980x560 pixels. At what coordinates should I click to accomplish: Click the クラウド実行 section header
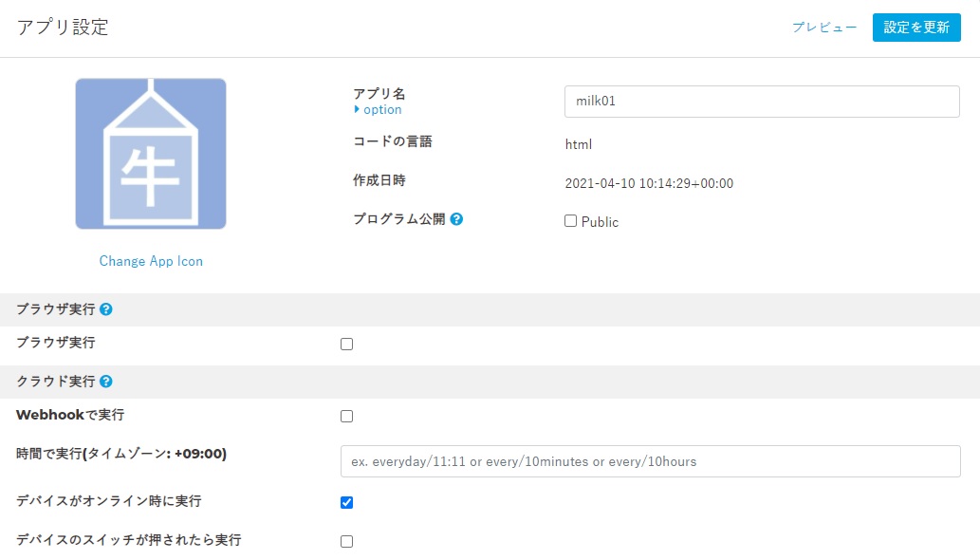click(x=56, y=382)
